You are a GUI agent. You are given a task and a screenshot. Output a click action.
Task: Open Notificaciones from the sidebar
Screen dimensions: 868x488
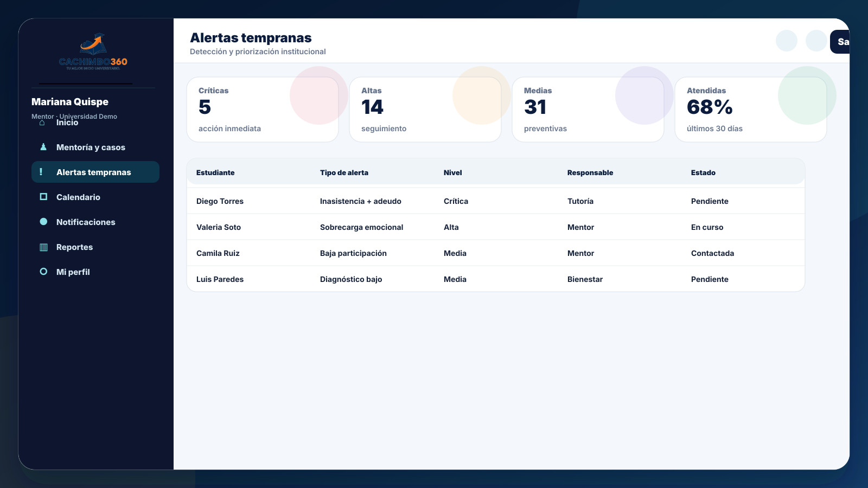point(95,222)
